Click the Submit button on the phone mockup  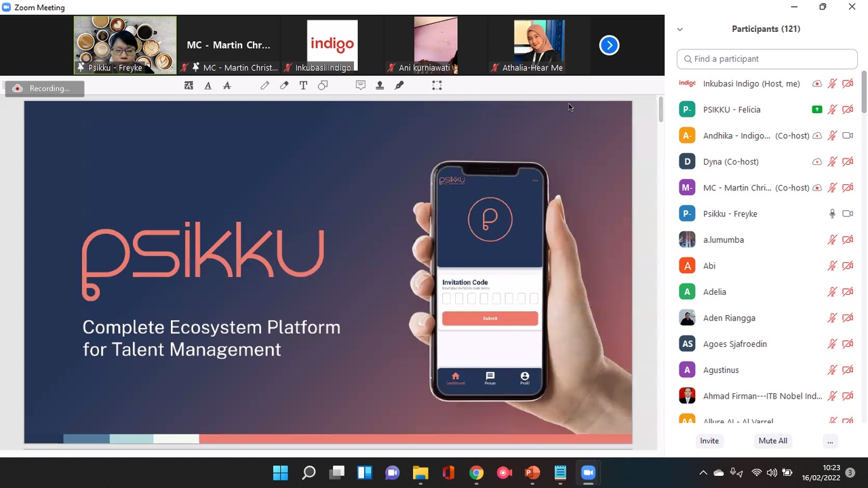[490, 318]
